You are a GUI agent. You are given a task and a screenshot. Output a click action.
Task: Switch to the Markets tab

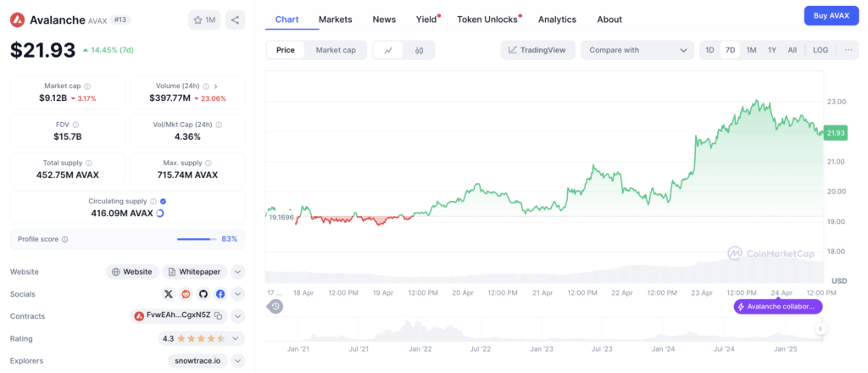click(336, 19)
